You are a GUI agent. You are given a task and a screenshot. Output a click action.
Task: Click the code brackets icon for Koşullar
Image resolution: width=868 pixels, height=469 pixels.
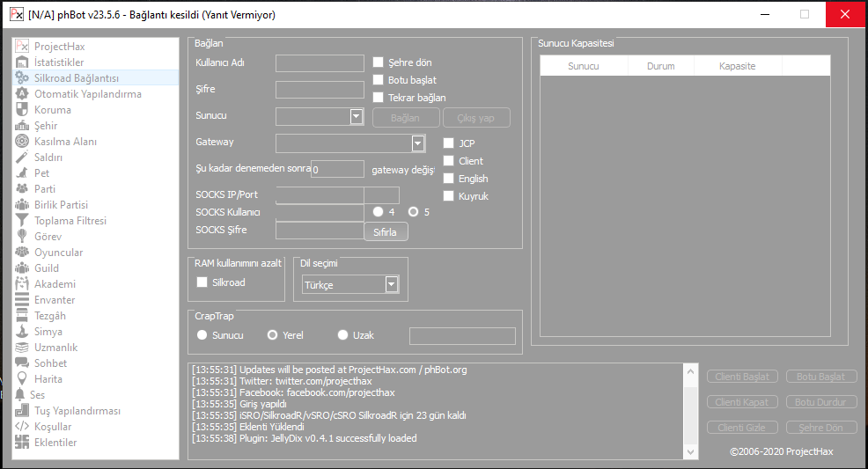pyautogui.click(x=22, y=427)
